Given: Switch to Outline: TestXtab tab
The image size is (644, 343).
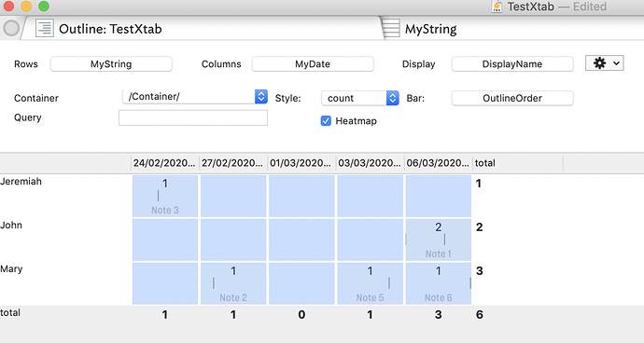Looking at the screenshot, I should coord(202,29).
